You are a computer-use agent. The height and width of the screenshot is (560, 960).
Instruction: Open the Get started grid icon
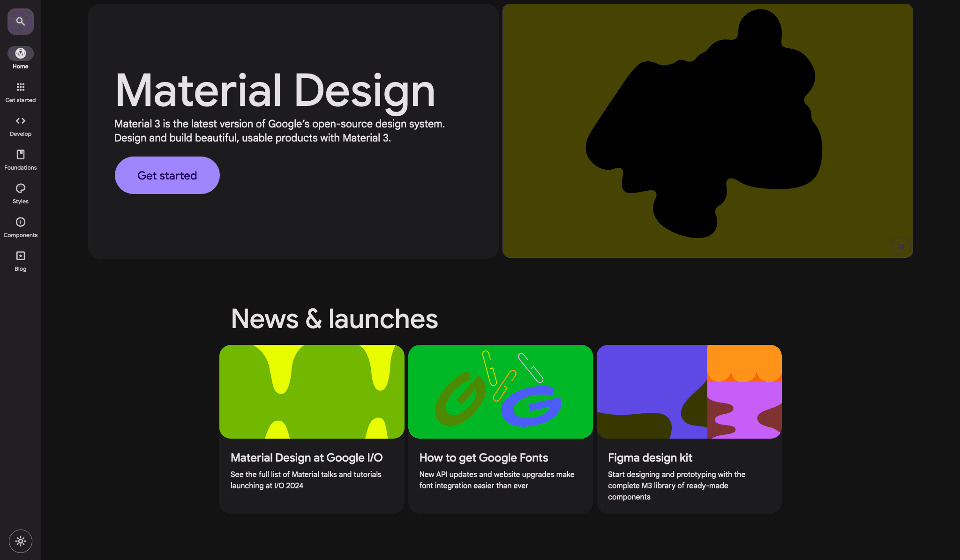pos(20,87)
